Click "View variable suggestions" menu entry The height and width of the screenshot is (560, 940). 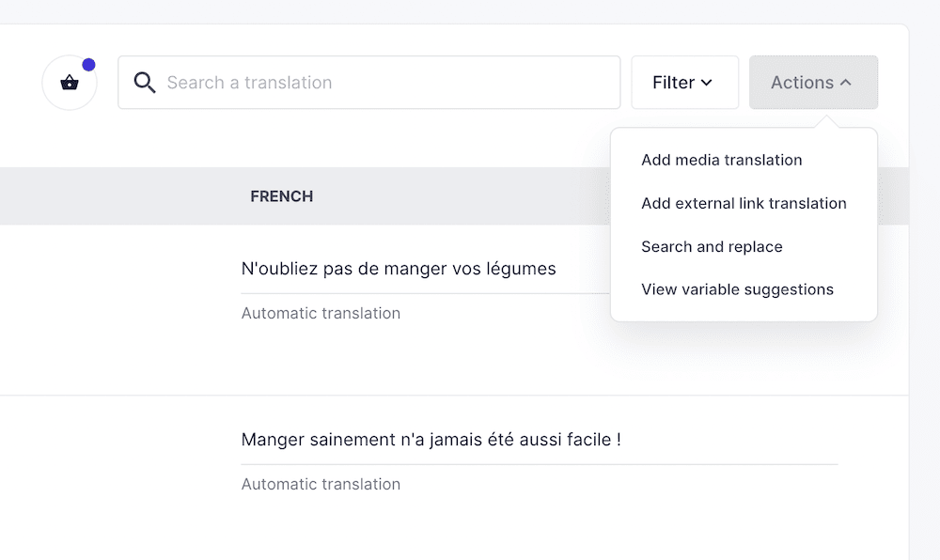pyautogui.click(x=737, y=289)
